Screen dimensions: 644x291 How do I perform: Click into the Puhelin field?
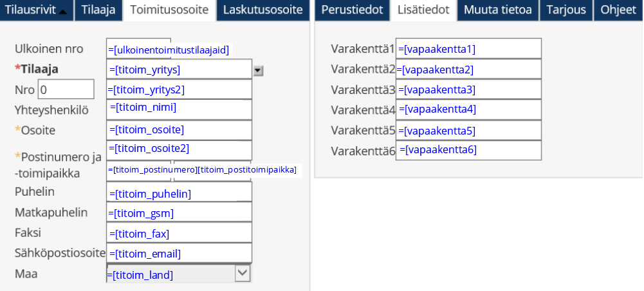(179, 192)
